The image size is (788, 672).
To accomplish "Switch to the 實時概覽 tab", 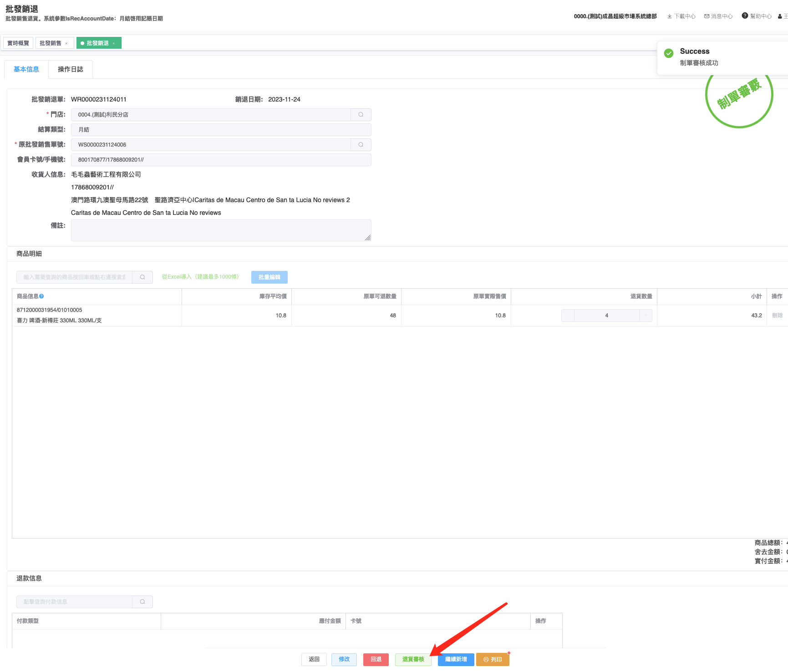I will [18, 43].
